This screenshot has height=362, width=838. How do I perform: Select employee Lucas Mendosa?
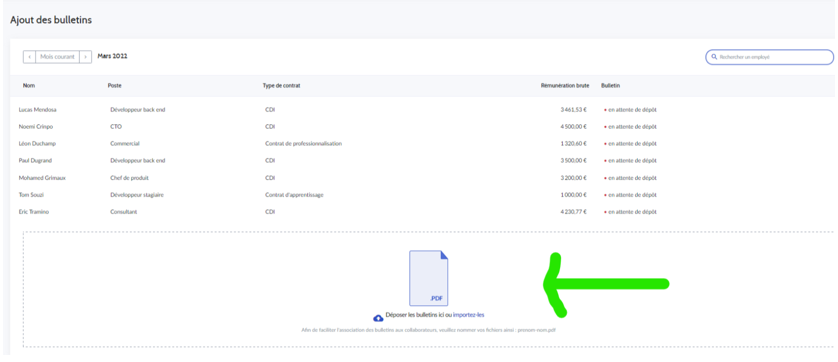click(x=37, y=110)
